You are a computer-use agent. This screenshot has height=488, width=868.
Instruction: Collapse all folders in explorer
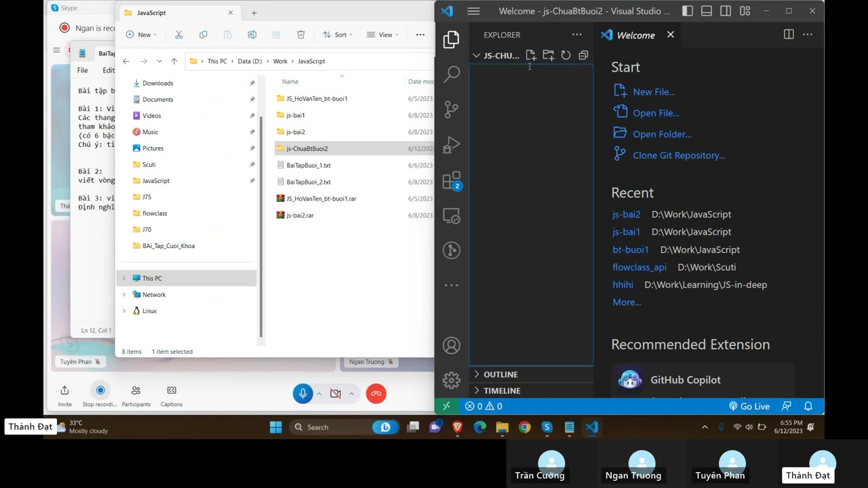tap(583, 55)
